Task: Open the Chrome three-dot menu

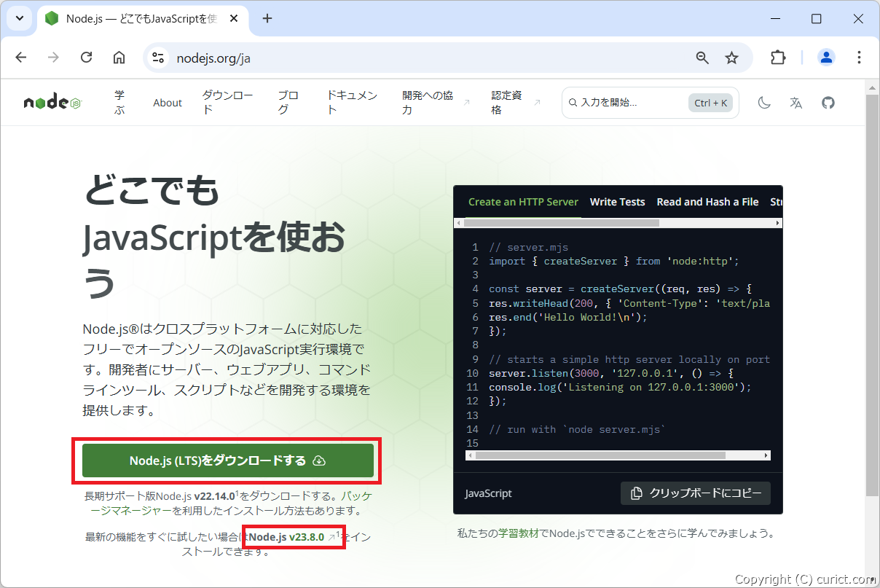Action: [x=859, y=58]
